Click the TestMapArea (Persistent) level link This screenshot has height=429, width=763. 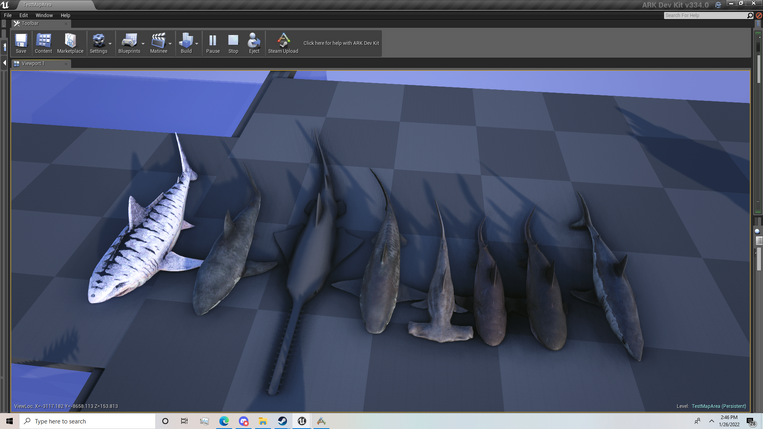pos(719,406)
